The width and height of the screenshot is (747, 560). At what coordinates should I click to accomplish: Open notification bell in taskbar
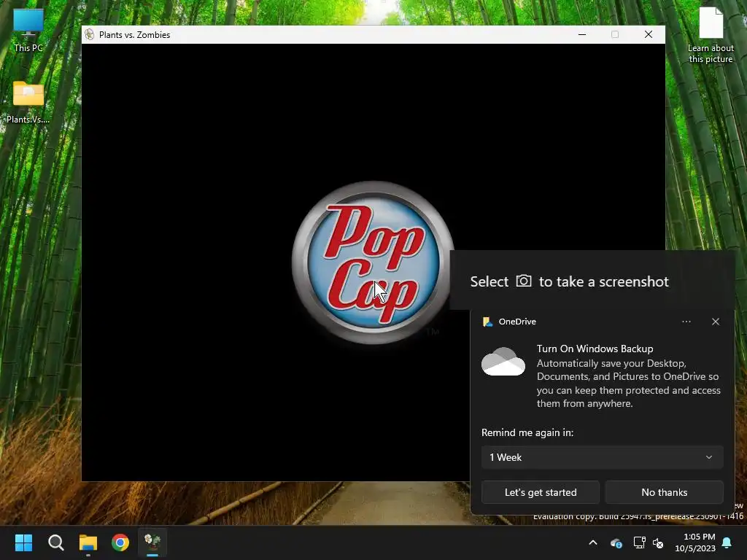point(727,542)
